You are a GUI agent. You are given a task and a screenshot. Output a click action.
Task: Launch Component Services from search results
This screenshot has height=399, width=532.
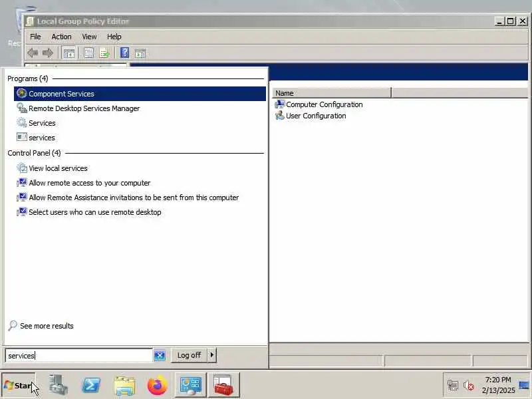140,94
